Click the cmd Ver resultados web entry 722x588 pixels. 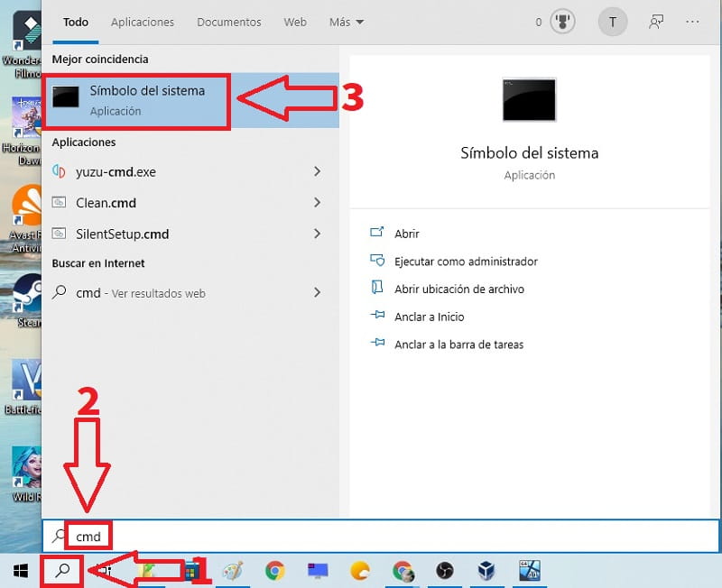(x=190, y=292)
